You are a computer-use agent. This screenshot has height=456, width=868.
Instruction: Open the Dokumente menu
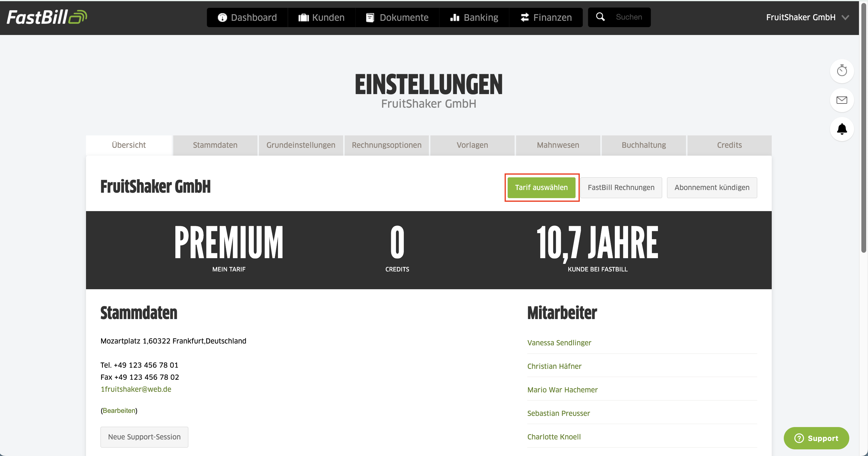(397, 17)
